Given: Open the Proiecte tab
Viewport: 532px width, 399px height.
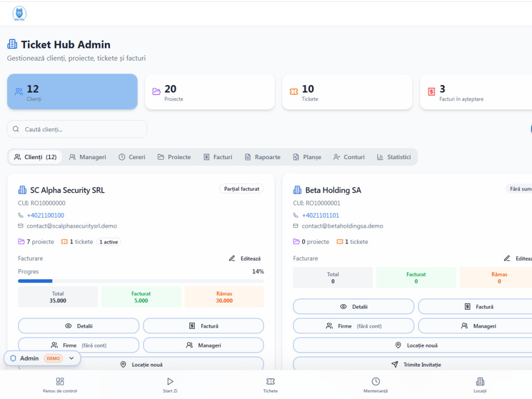Looking at the screenshot, I should pyautogui.click(x=174, y=157).
